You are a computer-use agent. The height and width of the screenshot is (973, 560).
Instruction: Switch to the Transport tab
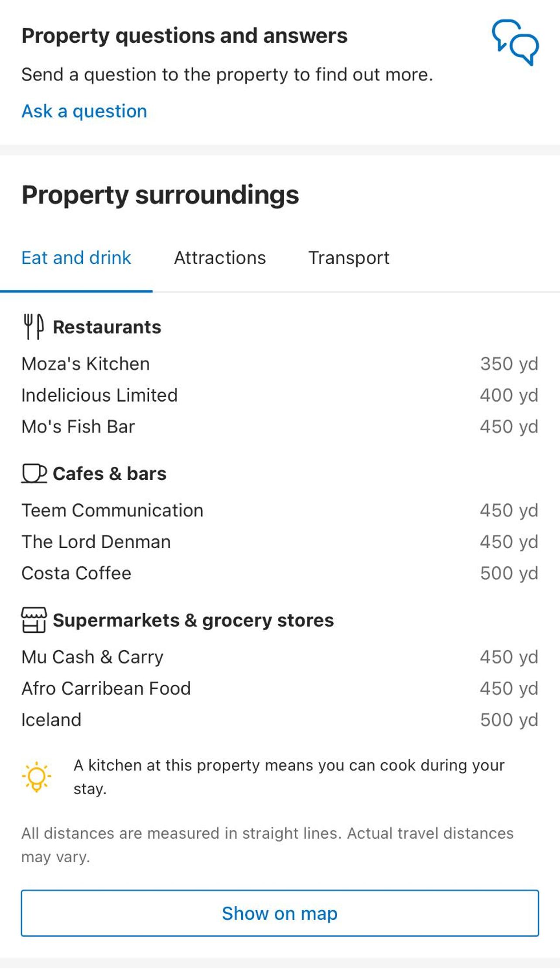coord(349,258)
